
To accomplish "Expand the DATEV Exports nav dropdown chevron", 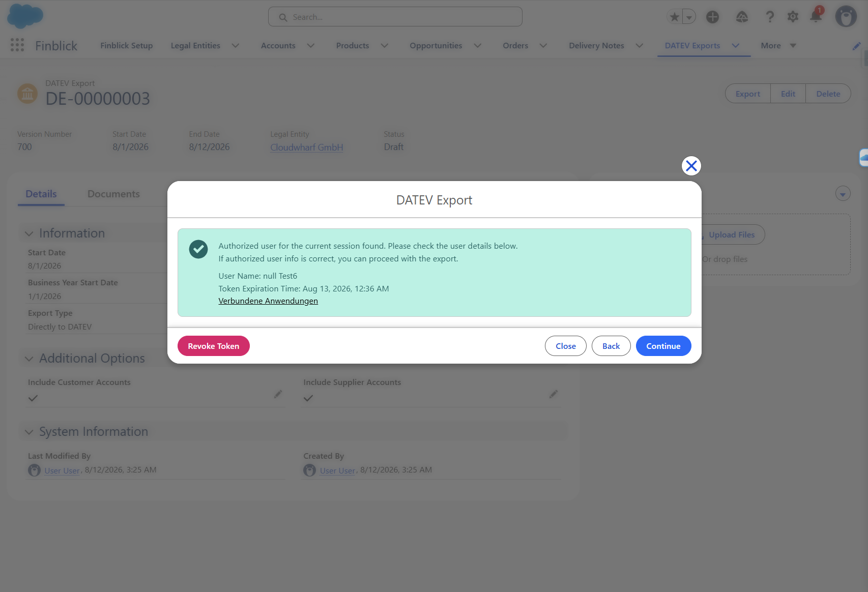I will (x=736, y=46).
